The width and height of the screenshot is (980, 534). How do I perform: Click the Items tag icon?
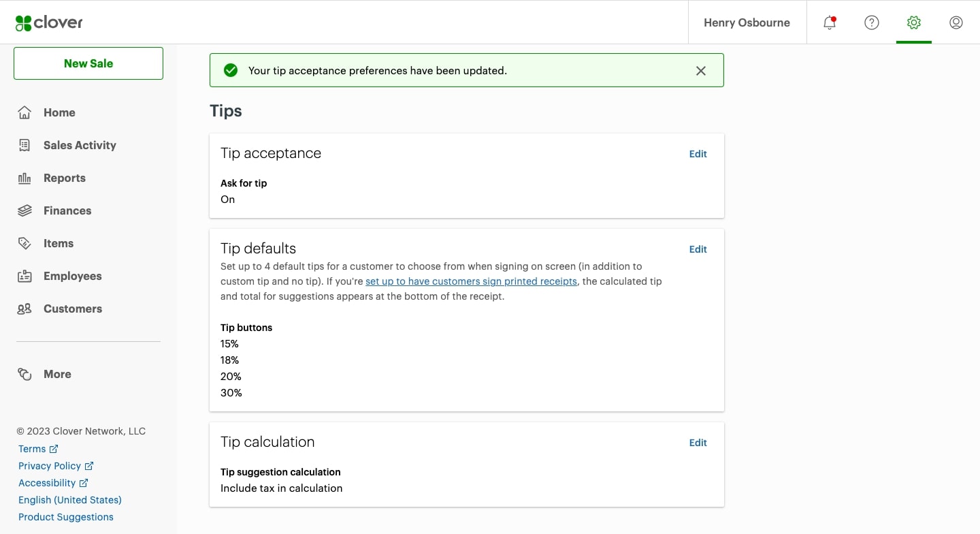click(24, 243)
